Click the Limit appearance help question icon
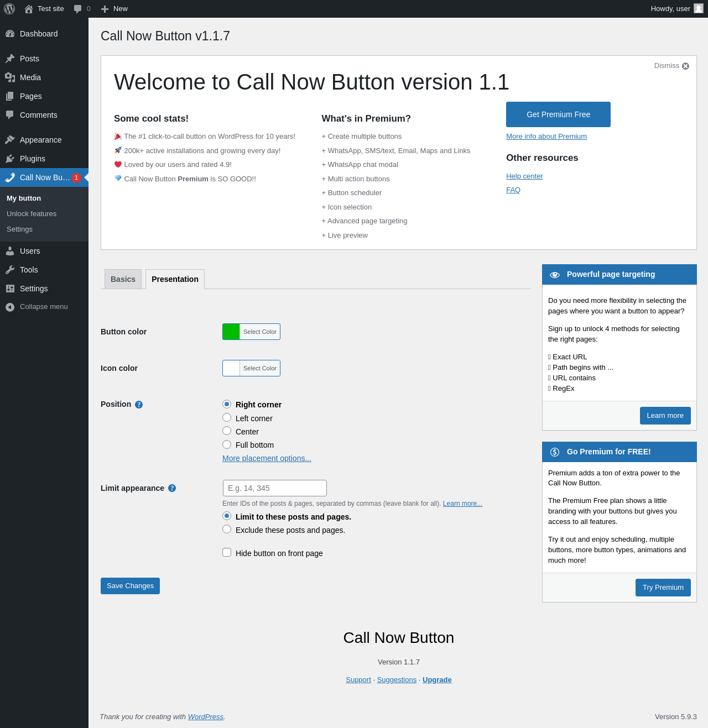This screenshot has width=708, height=728. point(172,488)
